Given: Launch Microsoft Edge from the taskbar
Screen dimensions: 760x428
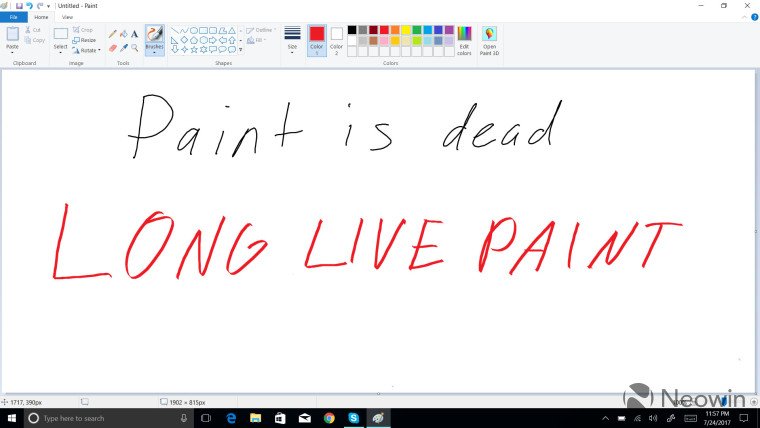Looking at the screenshot, I should tap(231, 418).
